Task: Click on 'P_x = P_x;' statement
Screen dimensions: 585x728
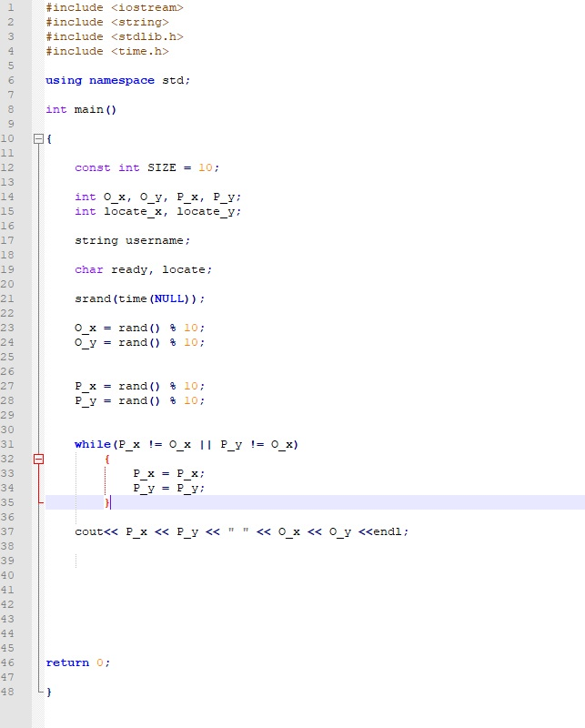Action: pyautogui.click(x=168, y=473)
